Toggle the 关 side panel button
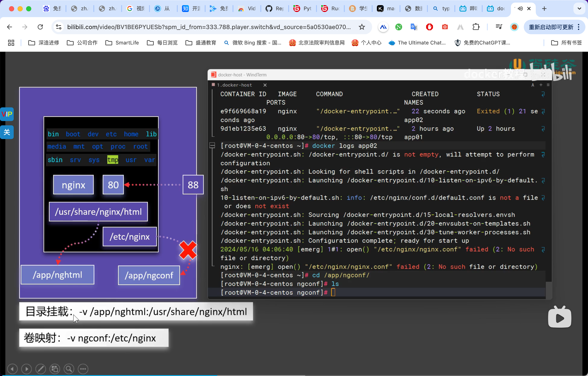This screenshot has height=376, width=588. click(x=7, y=132)
